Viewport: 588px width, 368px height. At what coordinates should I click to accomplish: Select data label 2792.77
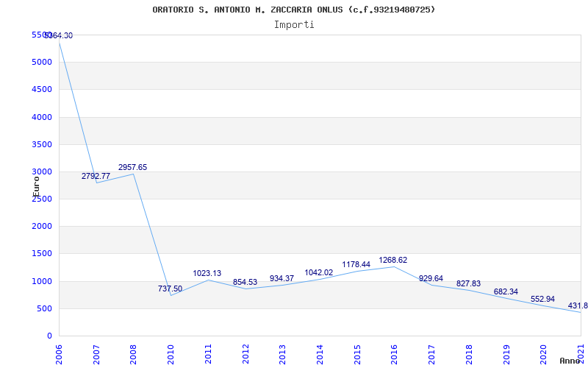pos(96,176)
